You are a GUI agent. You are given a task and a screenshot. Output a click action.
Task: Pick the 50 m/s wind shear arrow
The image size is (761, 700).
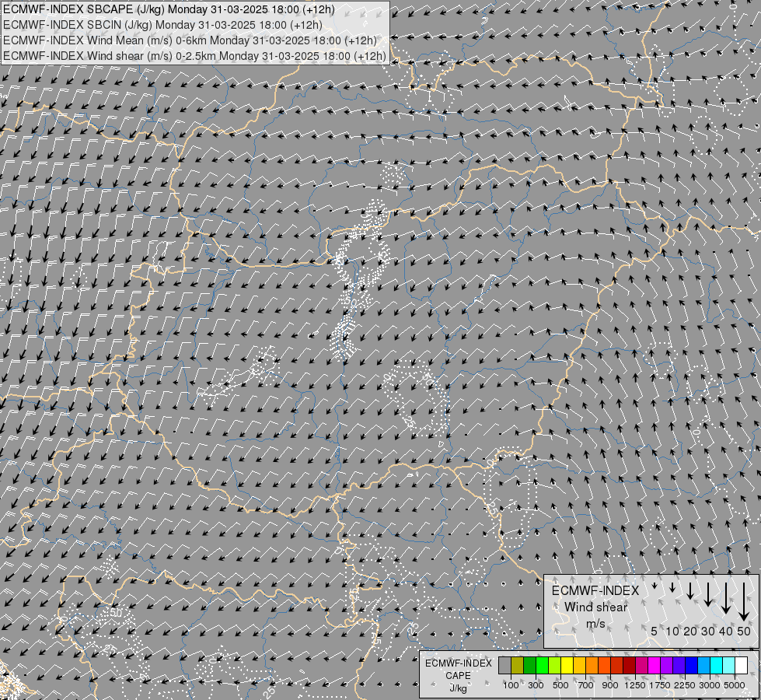coord(744,601)
